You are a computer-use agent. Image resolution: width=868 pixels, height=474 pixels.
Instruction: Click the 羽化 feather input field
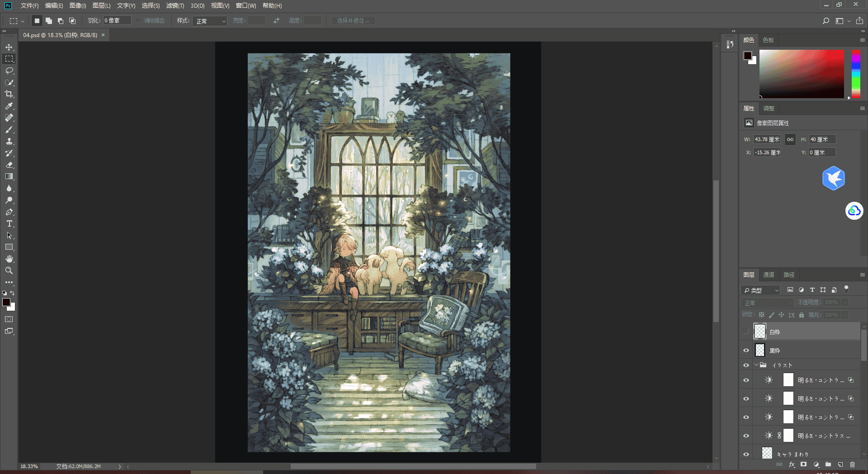coord(117,20)
